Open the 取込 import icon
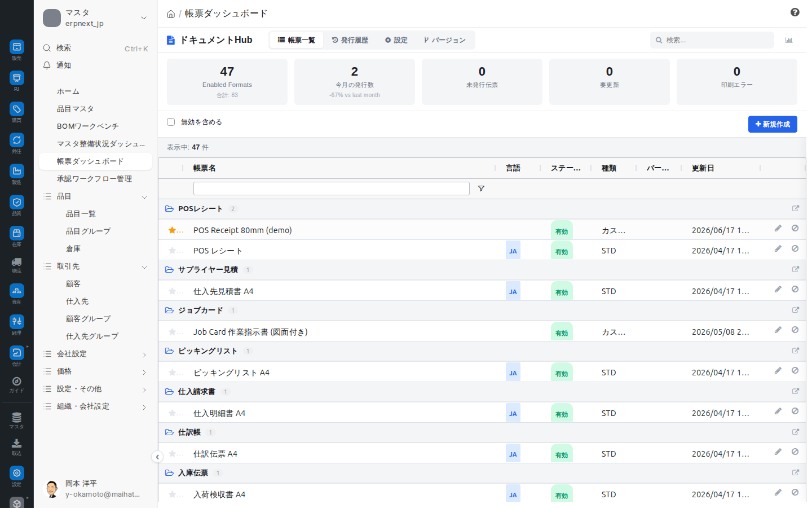 pyautogui.click(x=16, y=444)
